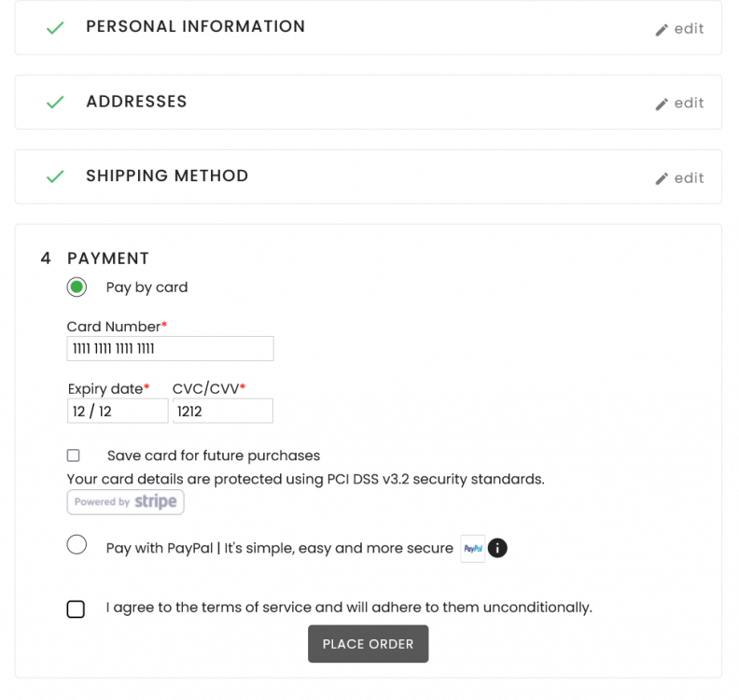739x700 pixels.
Task: Click the PayPal logo icon
Action: click(473, 549)
